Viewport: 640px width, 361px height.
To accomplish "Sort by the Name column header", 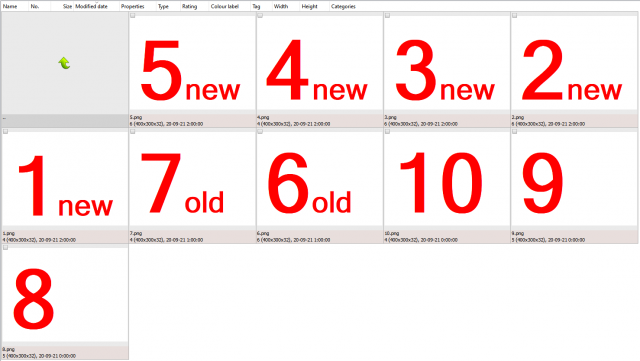I will (10, 7).
